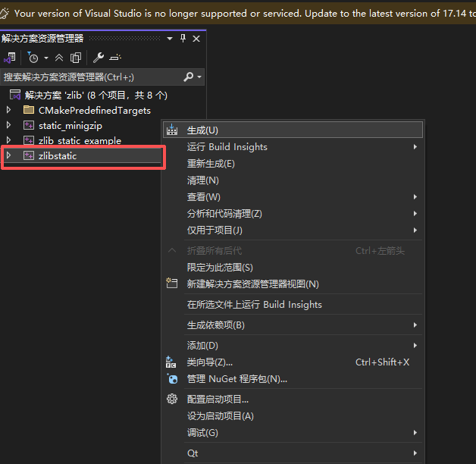Click CMakePredefinedTargets folder icon
476x464 pixels.
[29, 110]
